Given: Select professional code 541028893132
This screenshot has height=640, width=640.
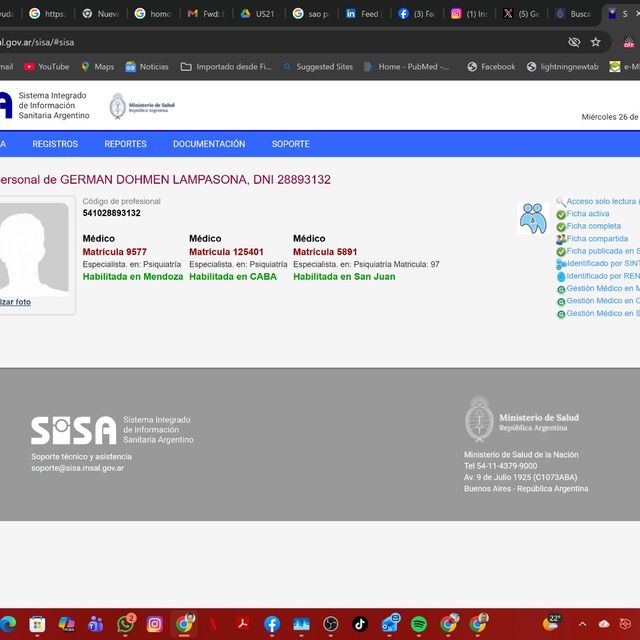Looking at the screenshot, I should pyautogui.click(x=111, y=213).
